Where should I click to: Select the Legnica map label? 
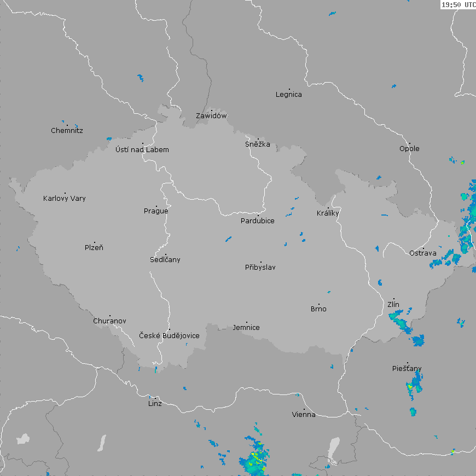tap(288, 95)
